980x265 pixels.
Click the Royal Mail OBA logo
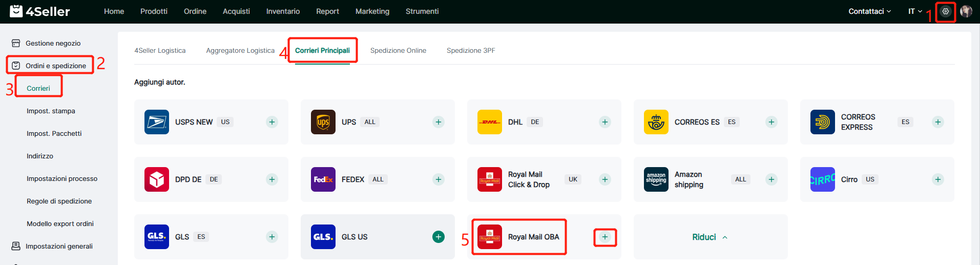(x=490, y=237)
